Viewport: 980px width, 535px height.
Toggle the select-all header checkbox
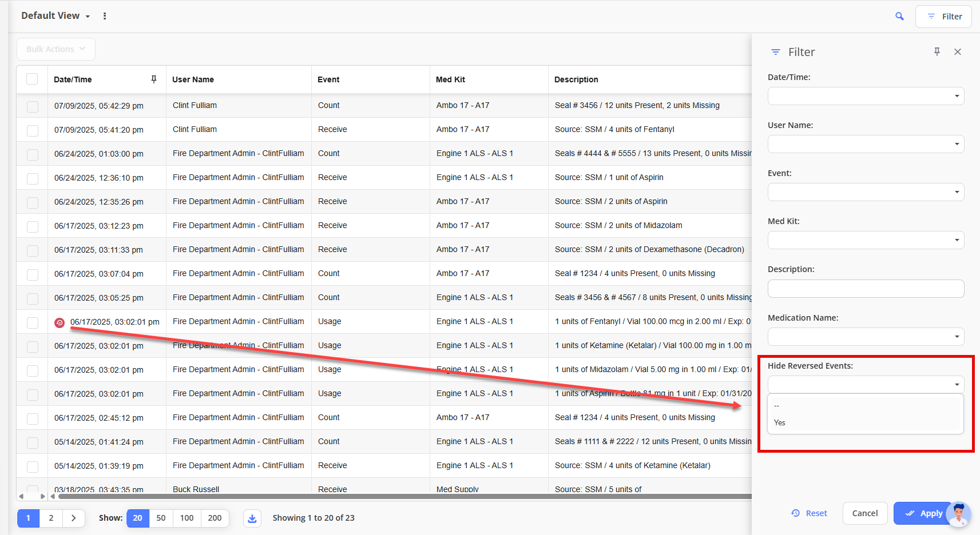pos(32,79)
